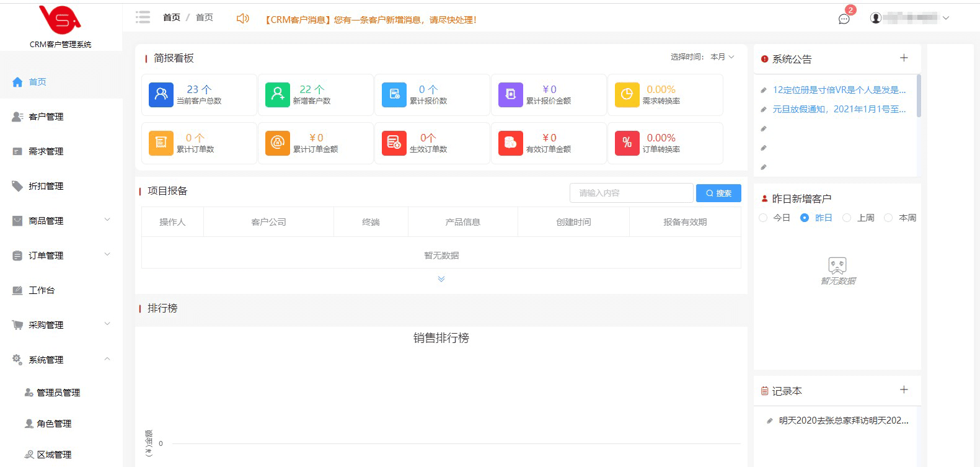Click the purple 累计报价金额 card icon
The height and width of the screenshot is (467, 980).
coord(511,95)
